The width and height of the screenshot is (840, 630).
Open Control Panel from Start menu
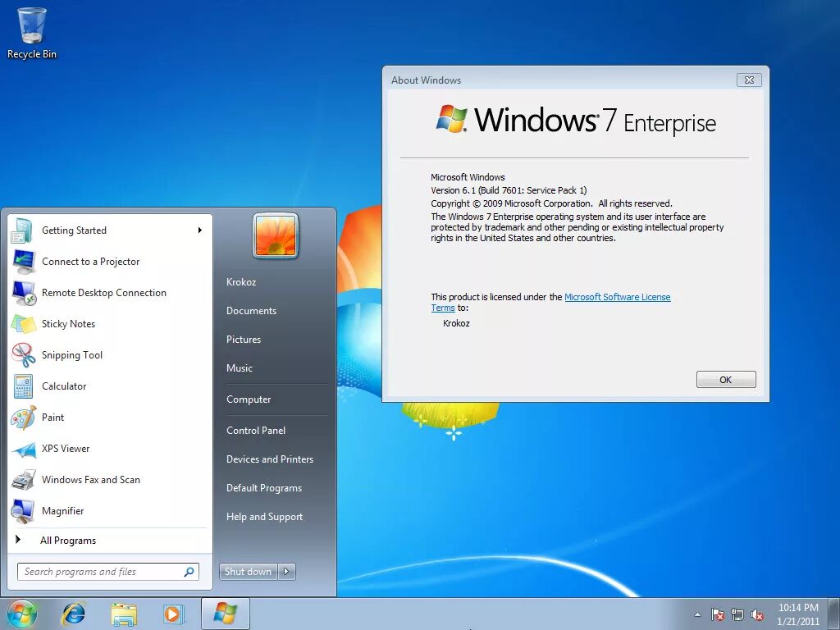256,430
